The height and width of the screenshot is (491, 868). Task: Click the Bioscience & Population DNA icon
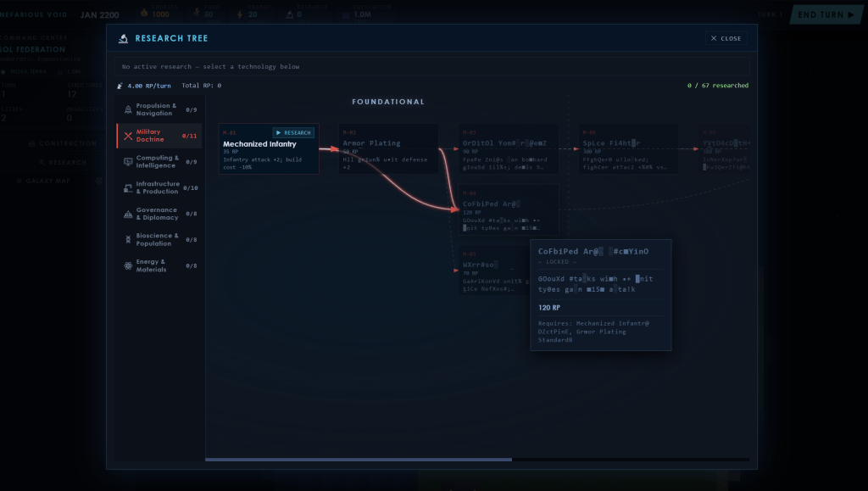click(128, 239)
